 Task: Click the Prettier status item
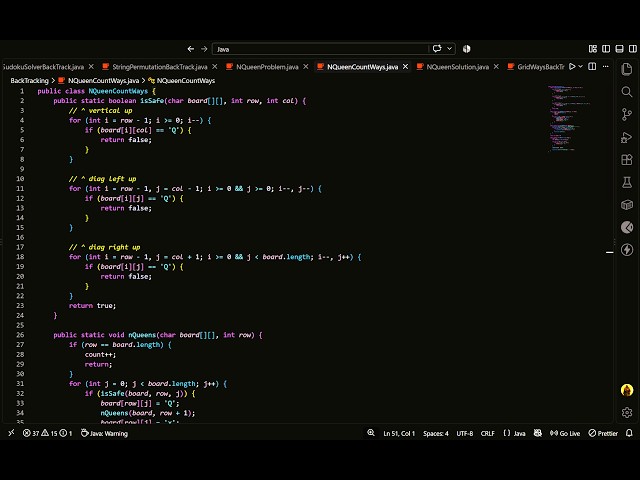[x=603, y=433]
